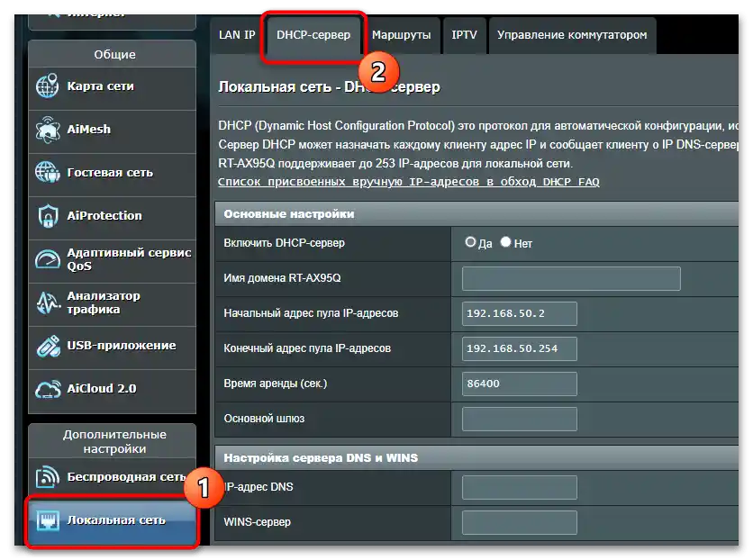Image resolution: width=753 pixels, height=560 pixels.
Task: Click the Локальная сеть ethernet icon
Action: coord(47,520)
